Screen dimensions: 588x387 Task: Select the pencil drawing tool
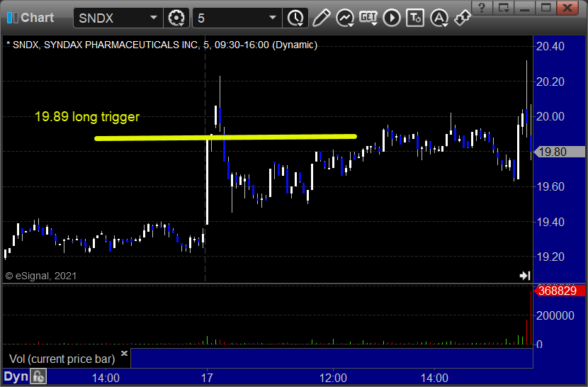[x=321, y=18]
